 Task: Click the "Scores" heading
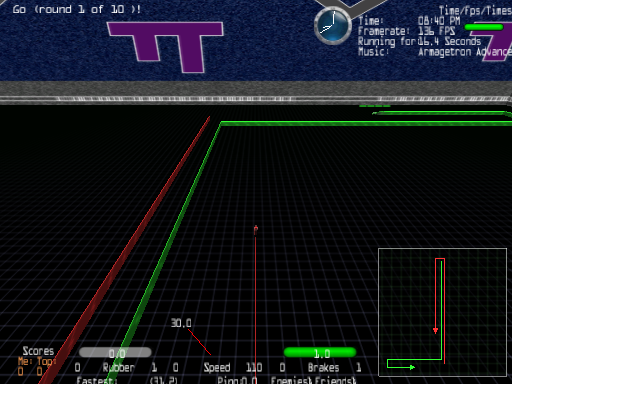(38, 351)
